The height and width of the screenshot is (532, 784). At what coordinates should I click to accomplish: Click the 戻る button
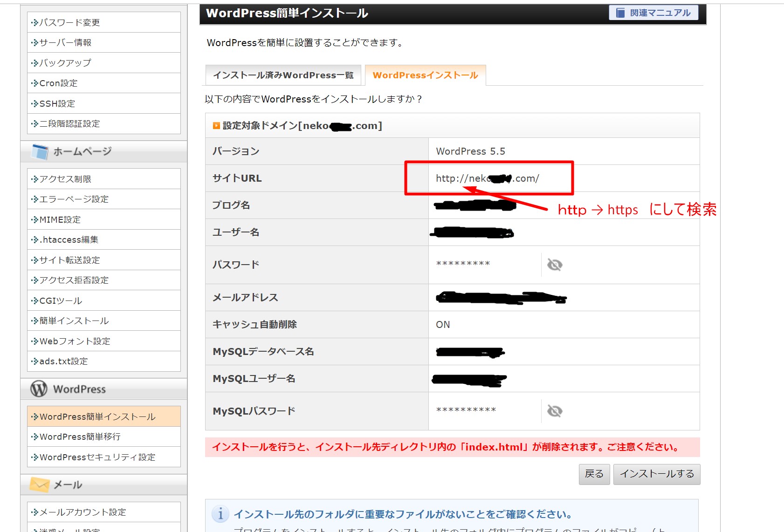(594, 474)
